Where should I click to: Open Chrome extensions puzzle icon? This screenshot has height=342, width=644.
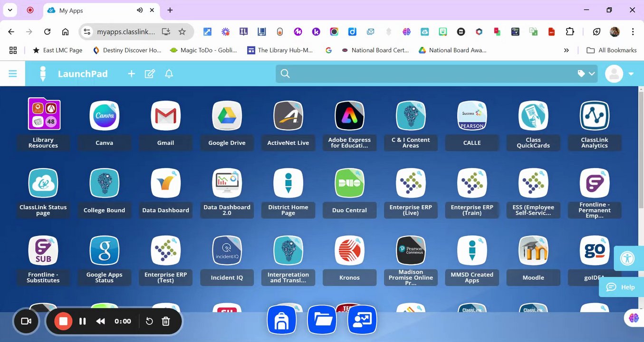point(569,32)
